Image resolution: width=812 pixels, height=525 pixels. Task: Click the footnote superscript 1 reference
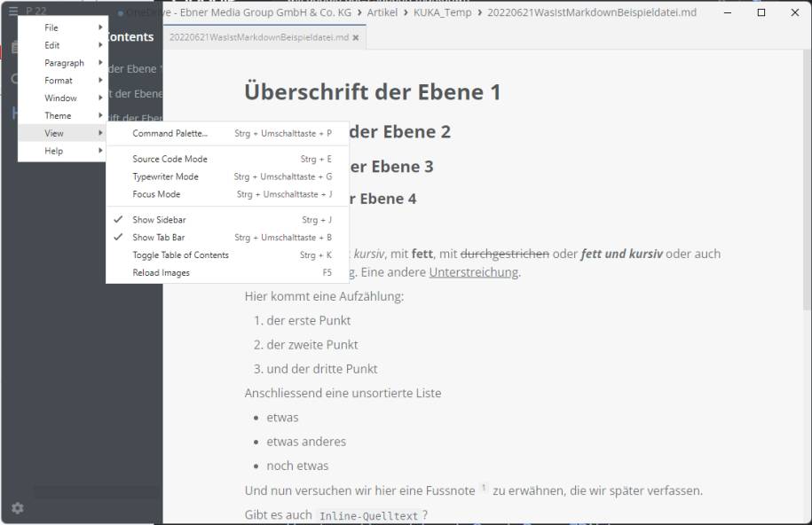click(484, 487)
